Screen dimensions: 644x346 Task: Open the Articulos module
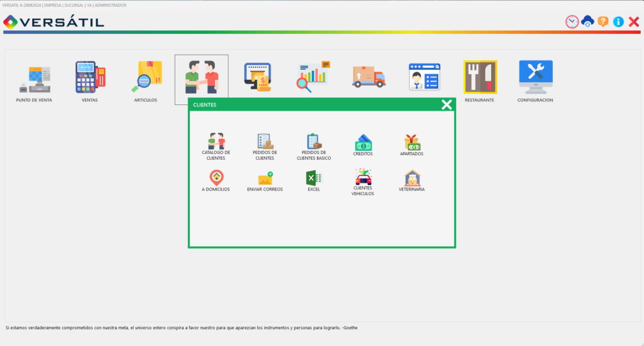pyautogui.click(x=147, y=77)
